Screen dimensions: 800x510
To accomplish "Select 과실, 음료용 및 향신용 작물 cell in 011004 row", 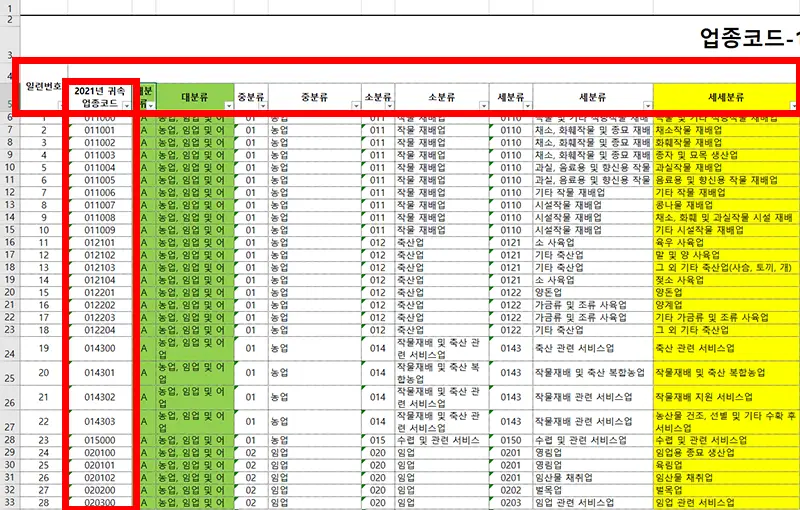I will [x=593, y=168].
